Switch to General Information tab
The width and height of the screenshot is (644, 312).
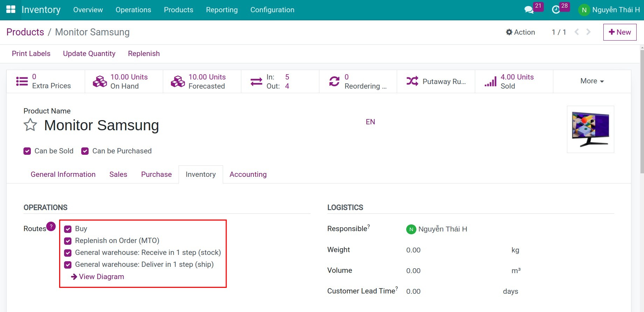click(x=63, y=174)
